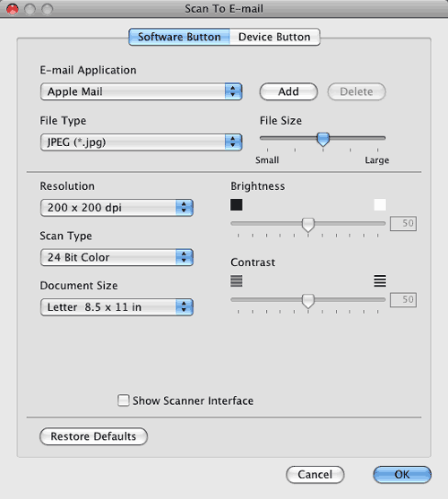
Task: Confirm settings with OK button
Action: (x=402, y=475)
